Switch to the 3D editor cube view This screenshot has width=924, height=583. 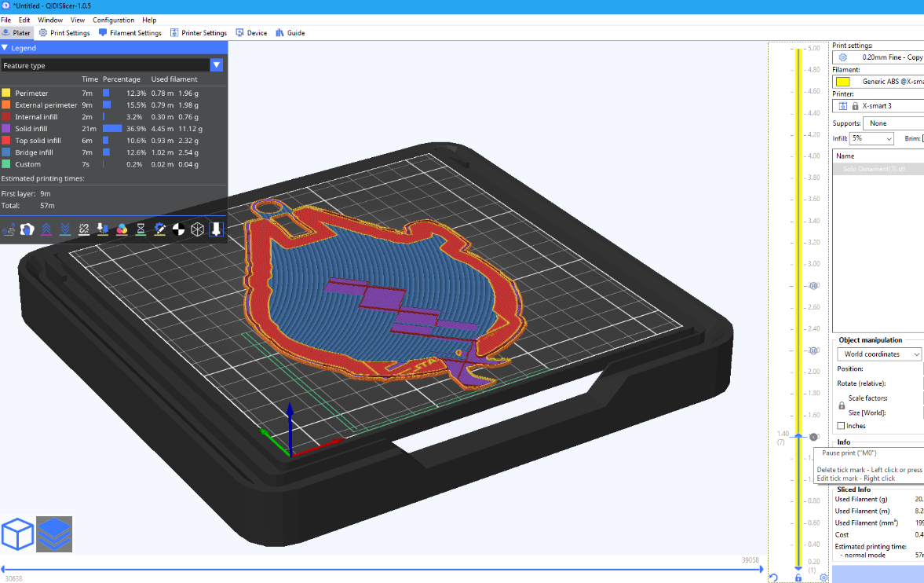[x=17, y=534]
